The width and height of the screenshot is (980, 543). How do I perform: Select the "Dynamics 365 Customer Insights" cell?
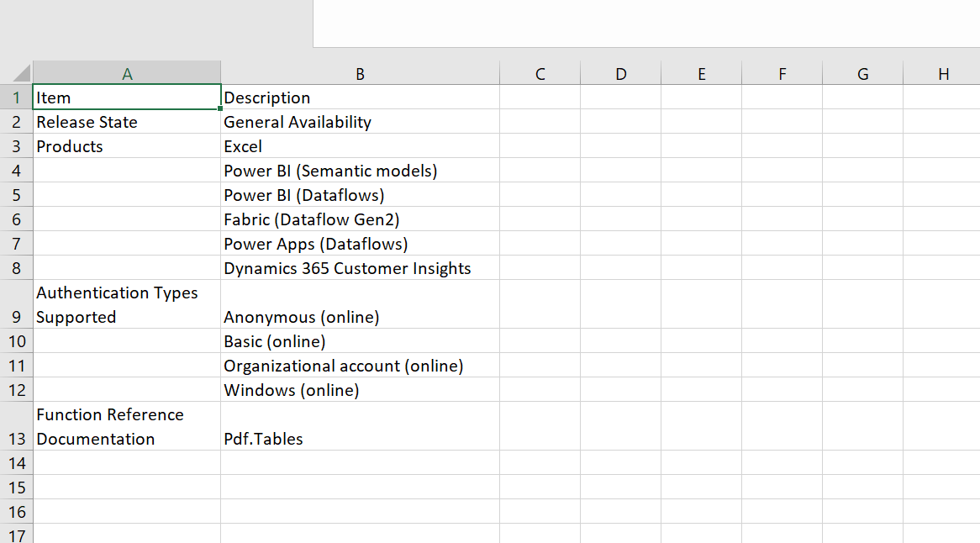pos(360,268)
